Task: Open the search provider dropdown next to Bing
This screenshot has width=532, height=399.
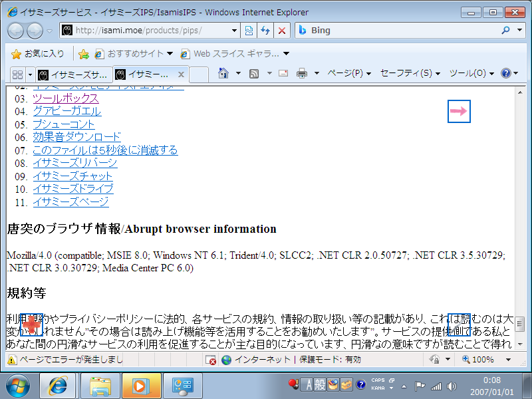Action: tap(519, 30)
